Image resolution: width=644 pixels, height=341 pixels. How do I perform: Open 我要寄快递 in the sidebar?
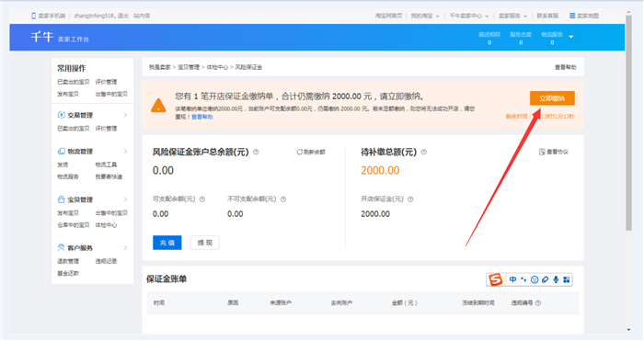(109, 176)
